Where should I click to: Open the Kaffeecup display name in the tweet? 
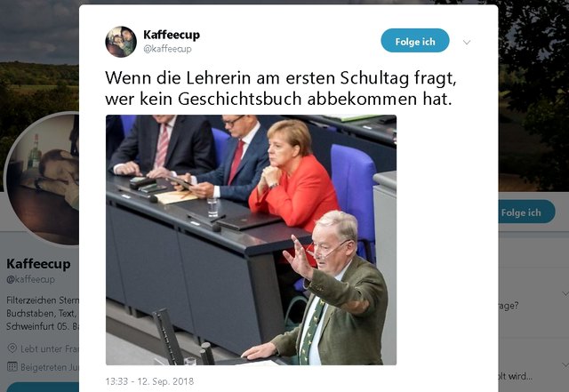(172, 35)
